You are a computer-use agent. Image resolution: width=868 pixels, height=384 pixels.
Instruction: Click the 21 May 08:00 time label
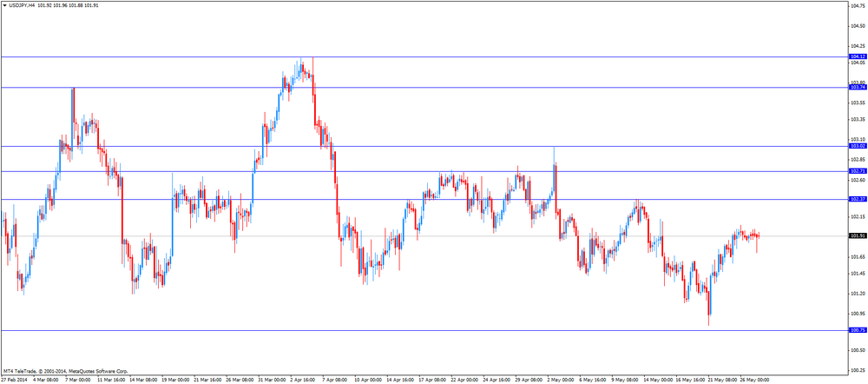point(721,381)
